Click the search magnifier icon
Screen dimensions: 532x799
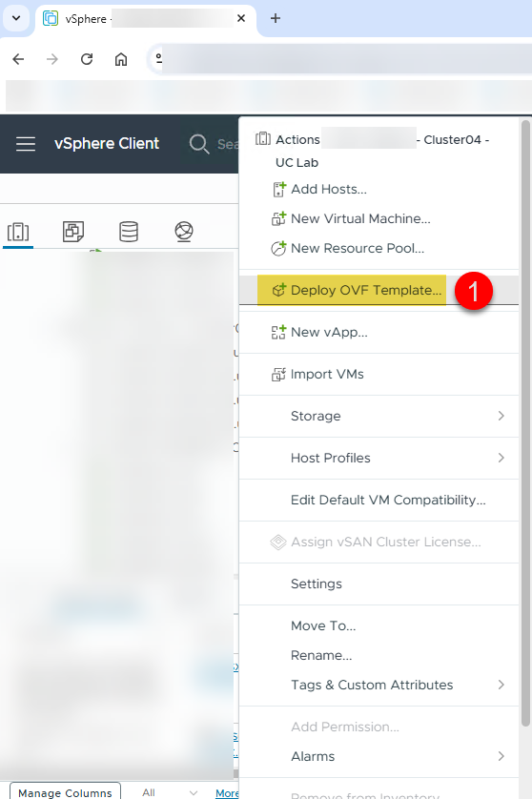(x=198, y=144)
